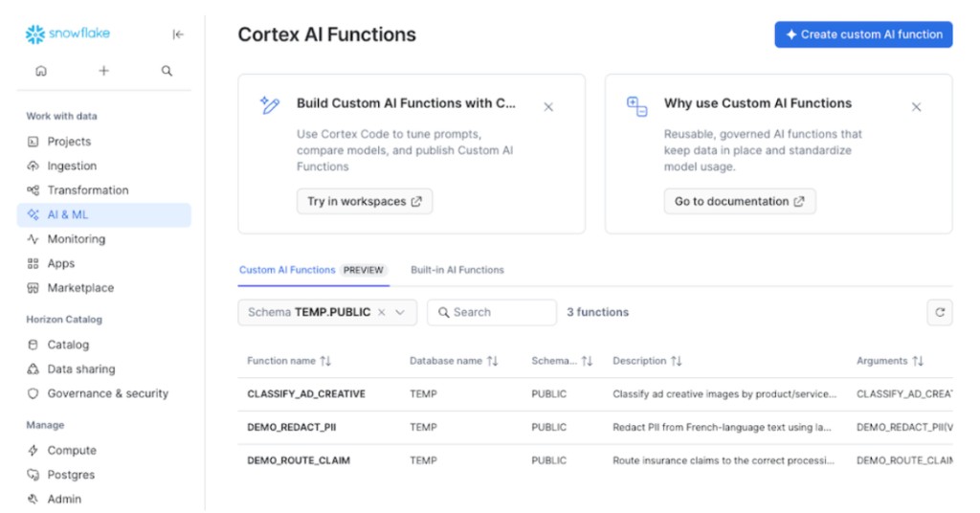Collapse the sidebar navigation panel
Viewport: 980px width, 513px height.
[x=178, y=34]
